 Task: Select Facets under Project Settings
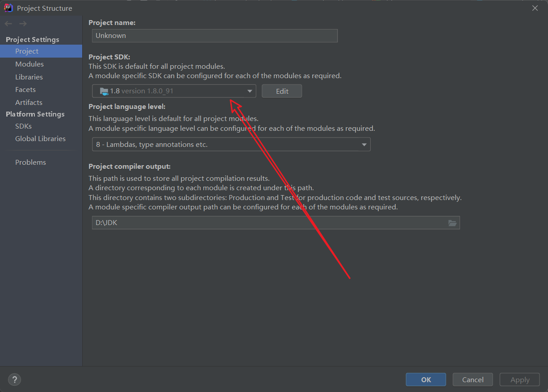pos(25,89)
